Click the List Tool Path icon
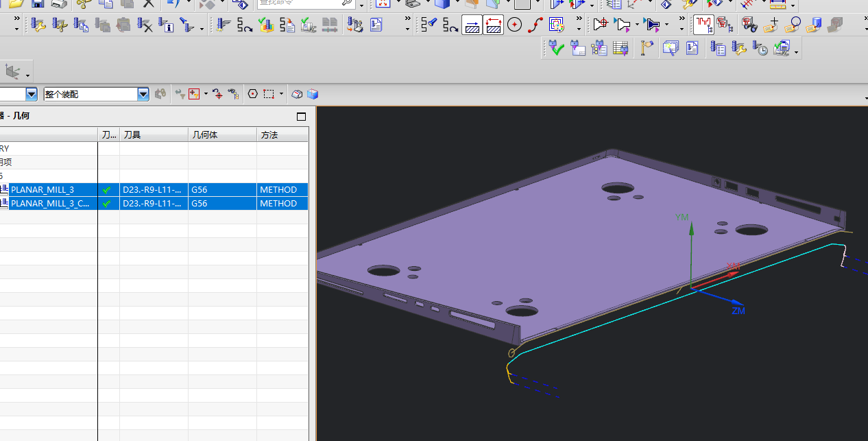 point(287,25)
